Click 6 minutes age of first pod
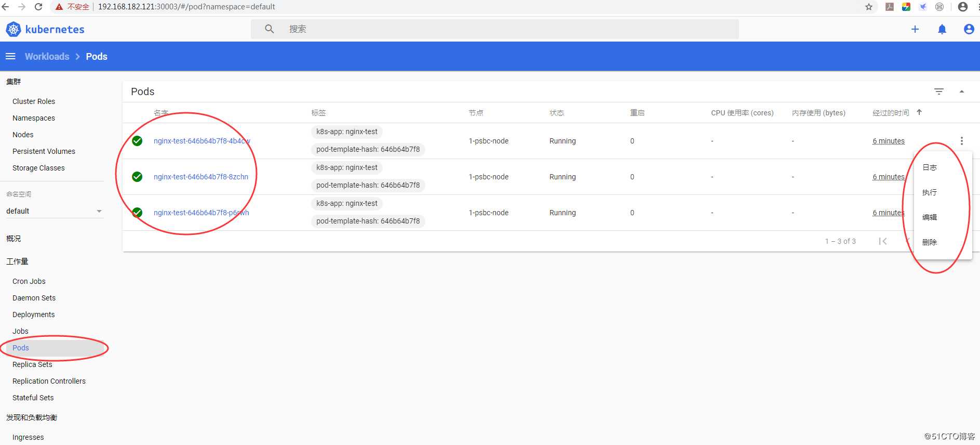 [889, 141]
